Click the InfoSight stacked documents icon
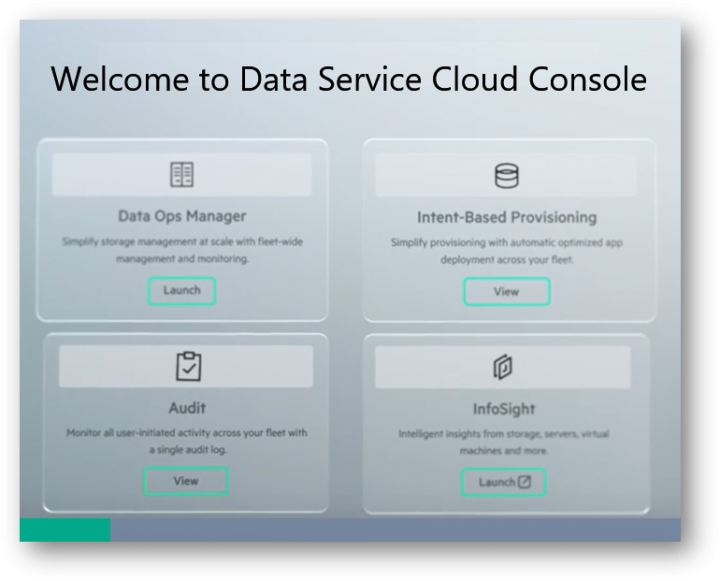The height and width of the screenshot is (581, 720). [503, 367]
